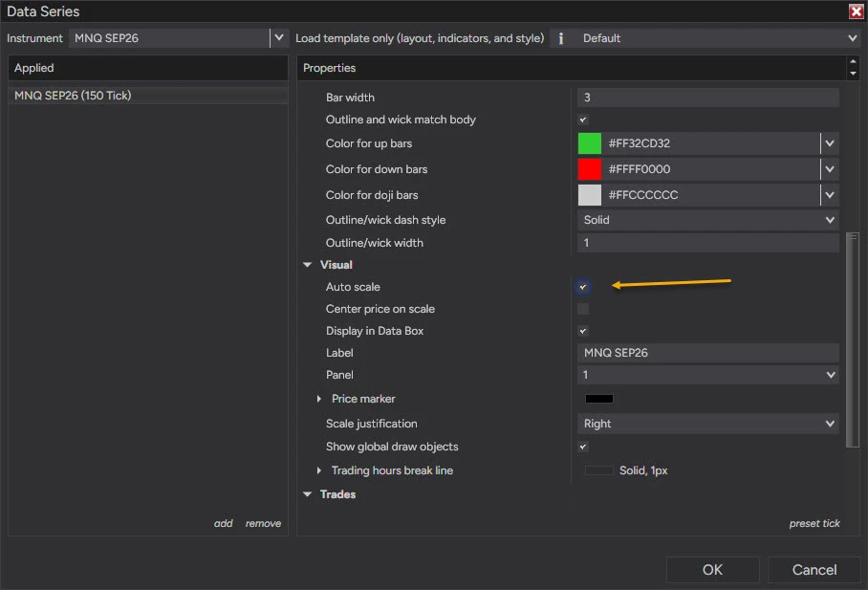Click the black Price marker swatch

click(599, 399)
